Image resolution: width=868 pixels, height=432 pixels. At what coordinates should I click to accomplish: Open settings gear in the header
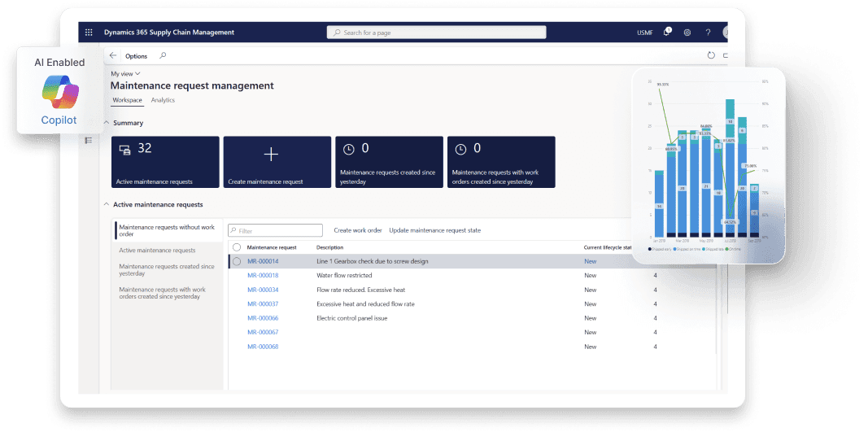(x=687, y=33)
